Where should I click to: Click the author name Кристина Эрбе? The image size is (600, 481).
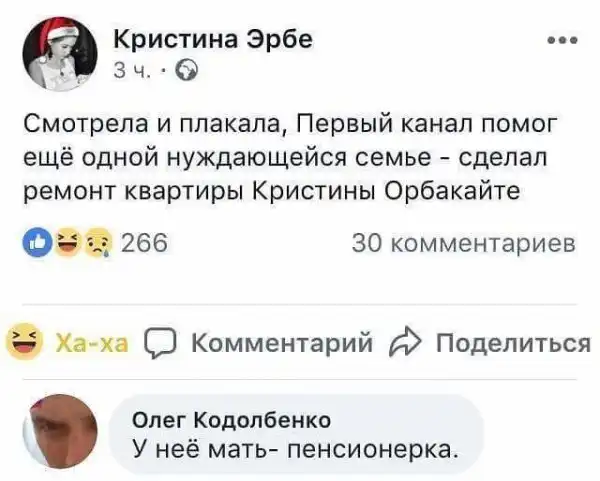(213, 39)
